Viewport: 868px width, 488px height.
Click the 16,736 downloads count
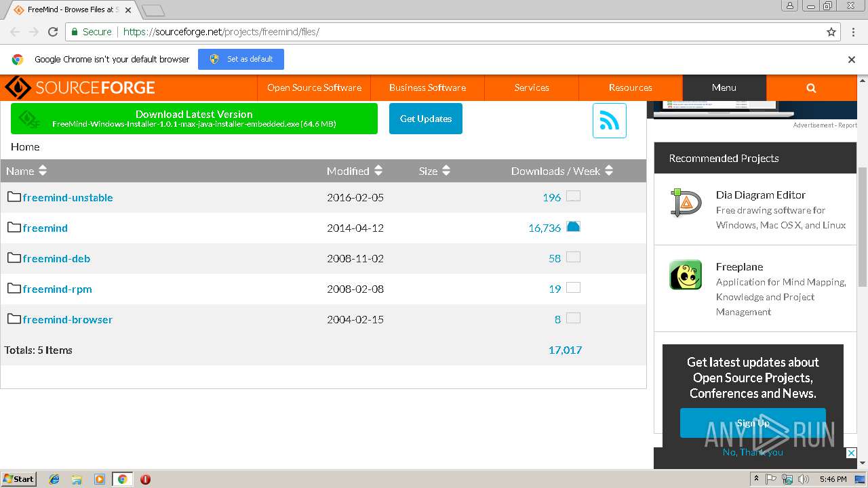(545, 228)
